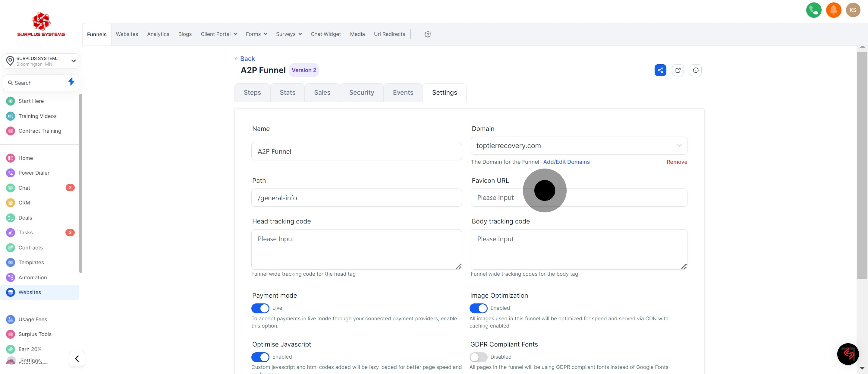The height and width of the screenshot is (374, 868).
Task: Click the lightning quick actions icon
Action: [71, 82]
